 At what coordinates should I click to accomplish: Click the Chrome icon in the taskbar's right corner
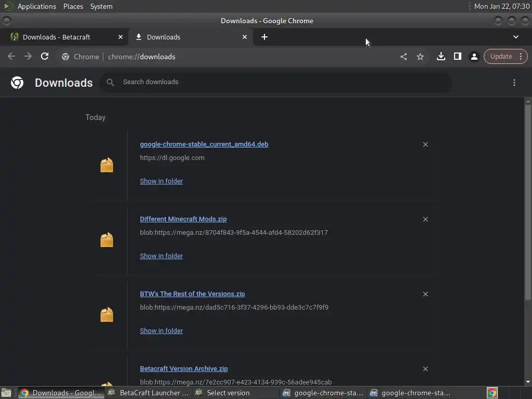492,393
